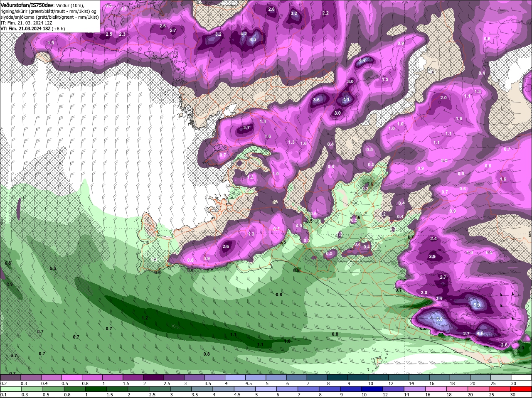The image size is (532, 398).
Task: Click the 0.4 label in upper legend row
Action: (44, 383)
